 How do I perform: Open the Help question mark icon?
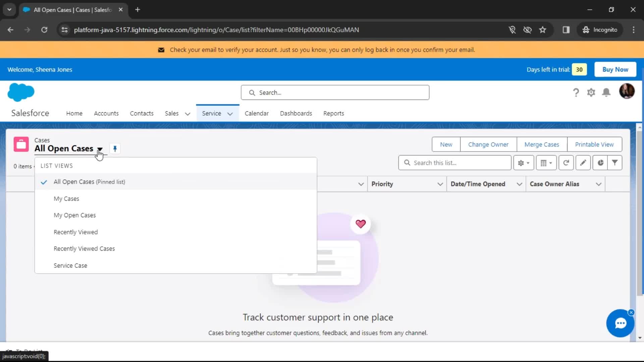click(576, 92)
